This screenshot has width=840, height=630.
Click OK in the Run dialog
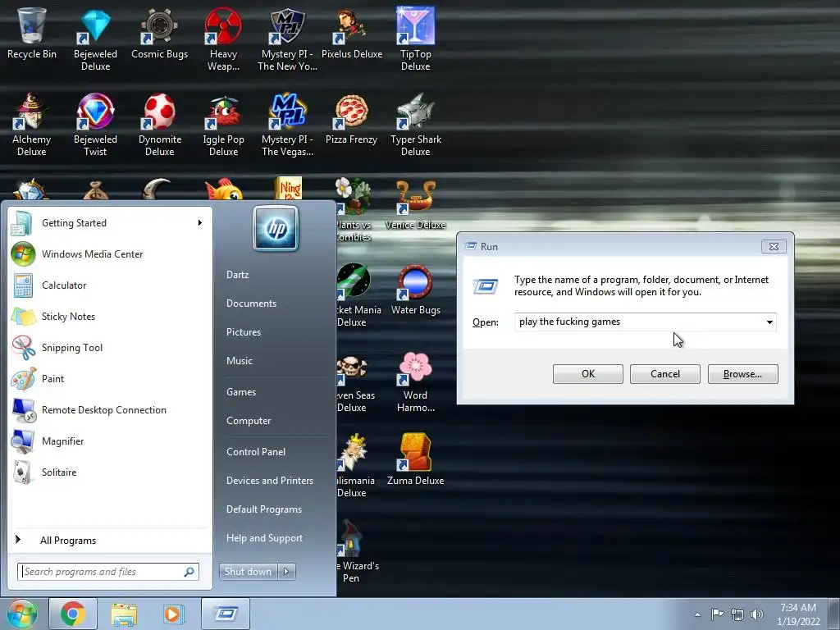[x=587, y=374]
